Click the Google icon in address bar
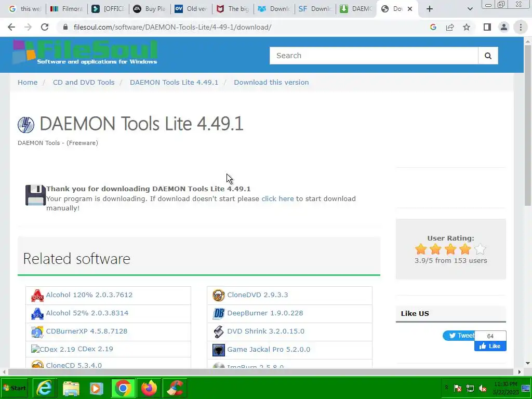The image size is (532, 399). tap(433, 27)
